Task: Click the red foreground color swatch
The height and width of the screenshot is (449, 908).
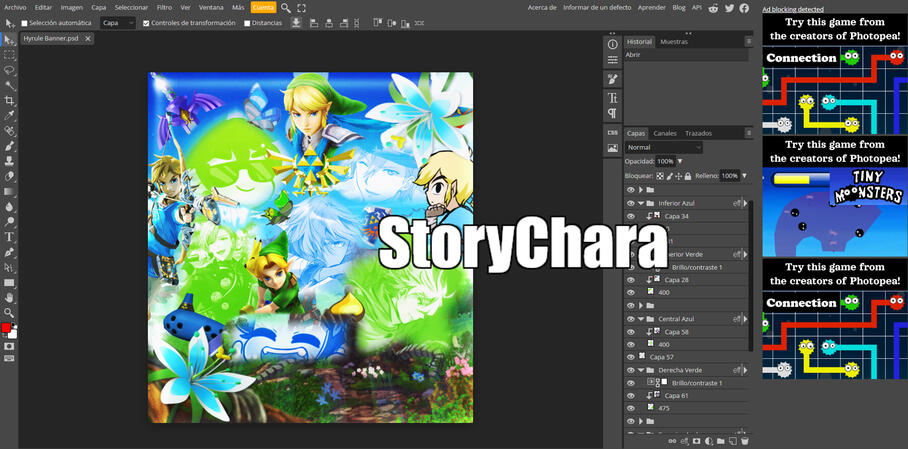Action: point(6,328)
